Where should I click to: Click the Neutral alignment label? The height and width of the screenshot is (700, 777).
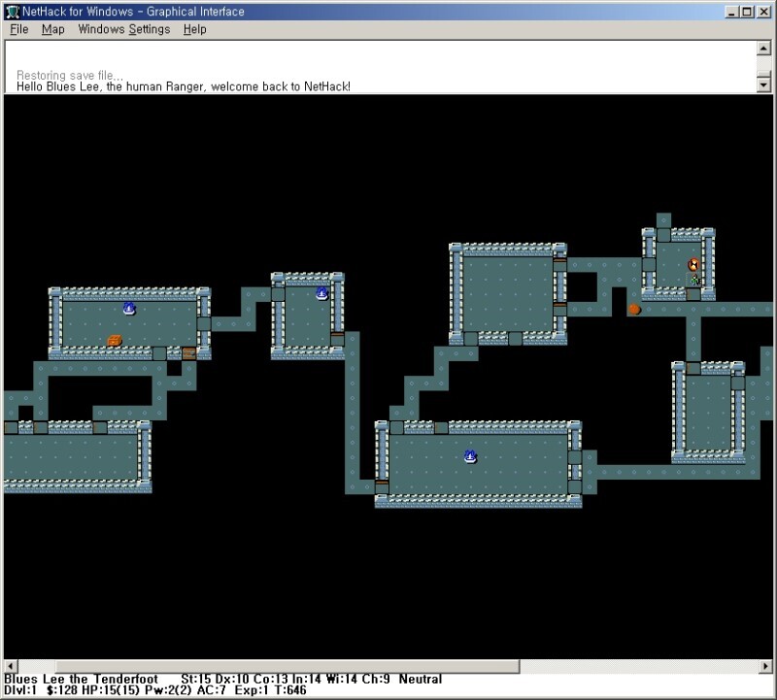pyautogui.click(x=421, y=679)
